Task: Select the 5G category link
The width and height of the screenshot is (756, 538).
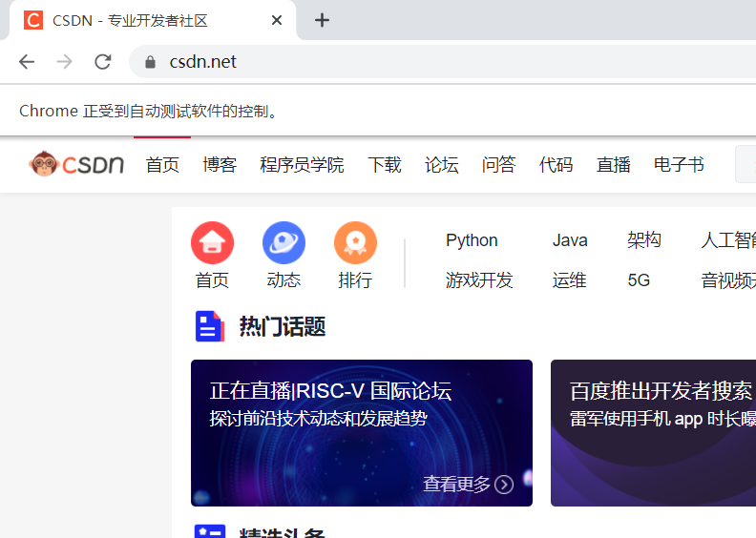Action: (639, 280)
